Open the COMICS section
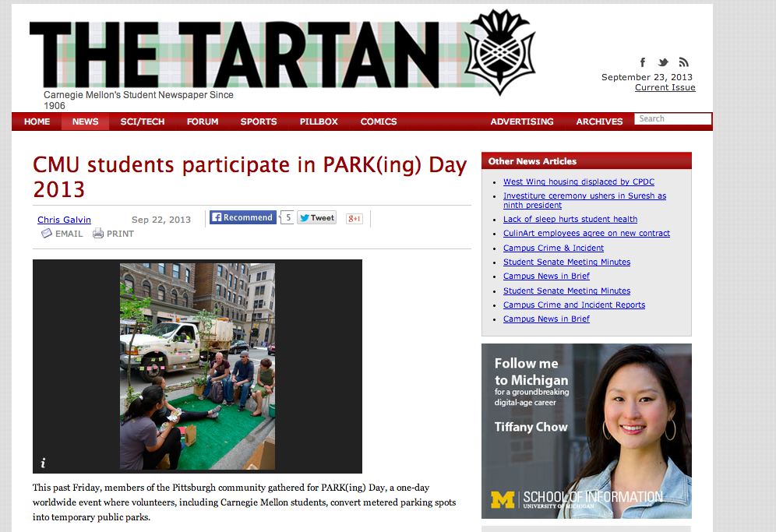 [379, 122]
